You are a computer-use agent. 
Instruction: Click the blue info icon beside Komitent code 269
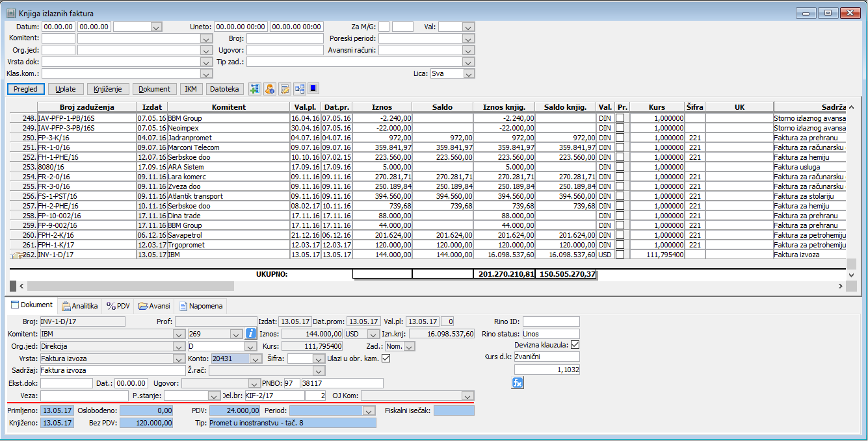[x=251, y=334]
